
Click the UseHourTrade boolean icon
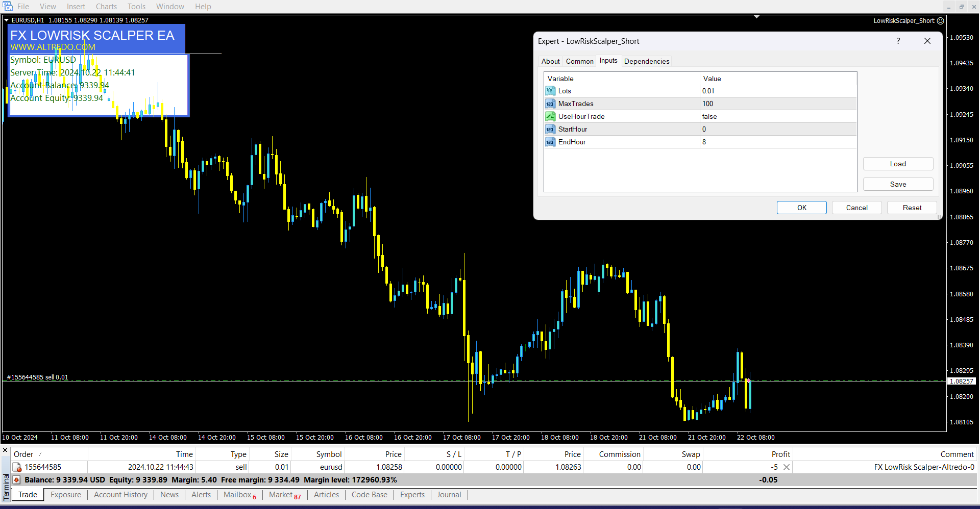[x=550, y=116]
